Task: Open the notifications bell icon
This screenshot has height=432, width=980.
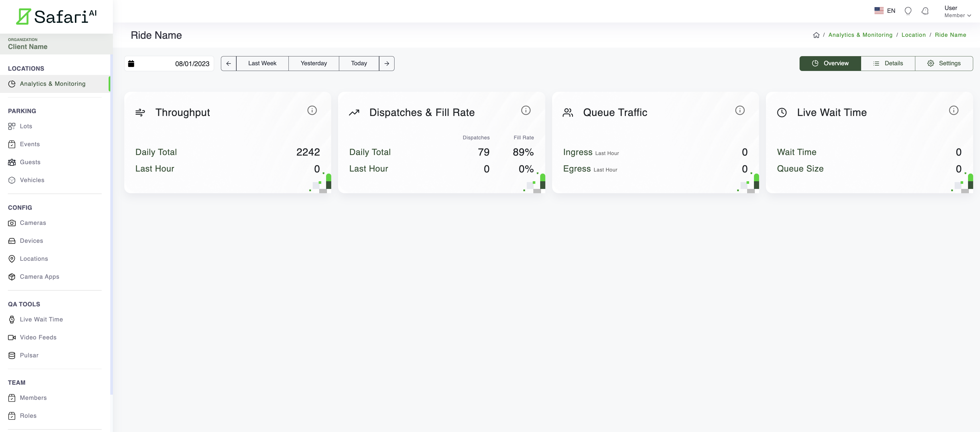Action: coord(925,11)
